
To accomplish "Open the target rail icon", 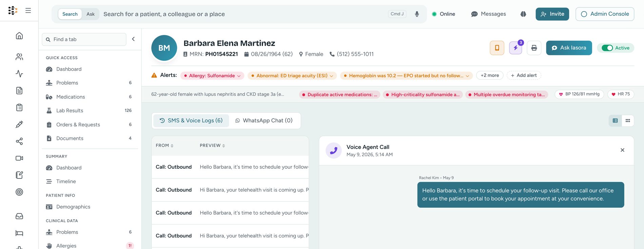I will click(x=19, y=192).
